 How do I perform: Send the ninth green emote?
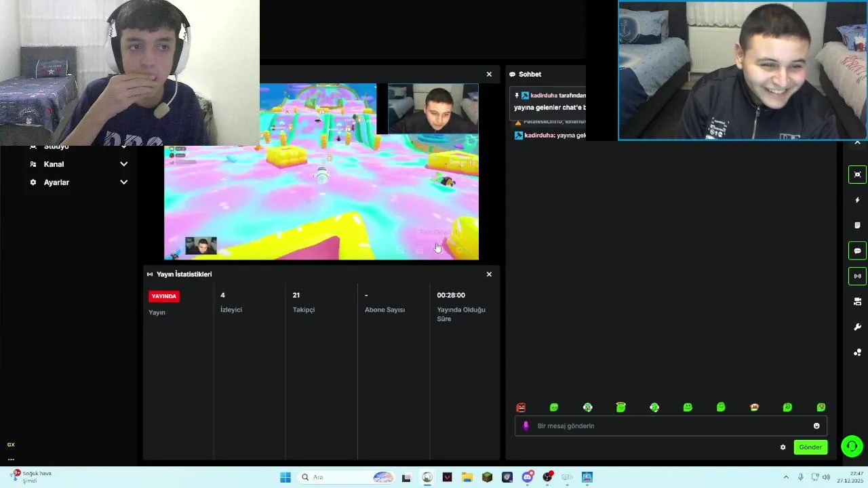click(787, 407)
